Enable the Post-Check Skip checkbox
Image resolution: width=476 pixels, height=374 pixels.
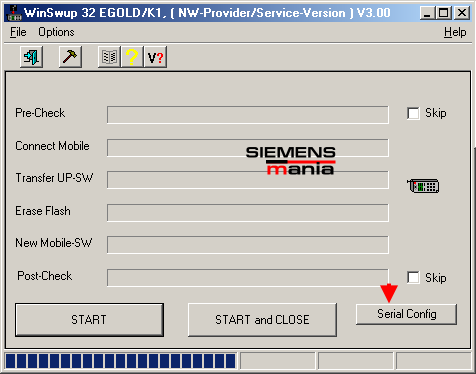[413, 277]
